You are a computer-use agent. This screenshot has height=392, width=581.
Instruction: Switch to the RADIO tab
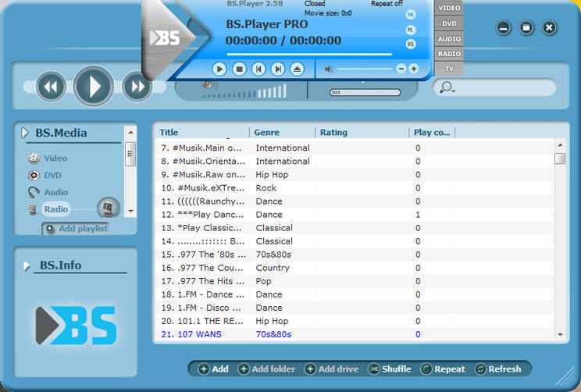449,54
